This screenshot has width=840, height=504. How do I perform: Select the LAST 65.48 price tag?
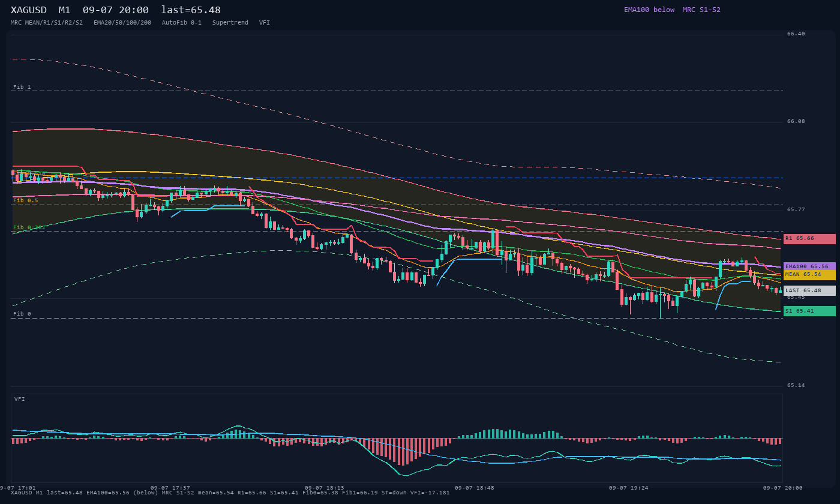pos(809,290)
